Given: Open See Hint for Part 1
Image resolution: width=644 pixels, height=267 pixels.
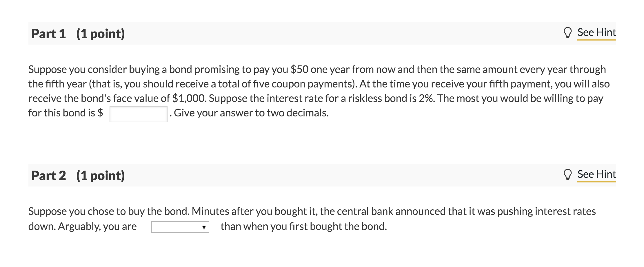Looking at the screenshot, I should tap(596, 32).
